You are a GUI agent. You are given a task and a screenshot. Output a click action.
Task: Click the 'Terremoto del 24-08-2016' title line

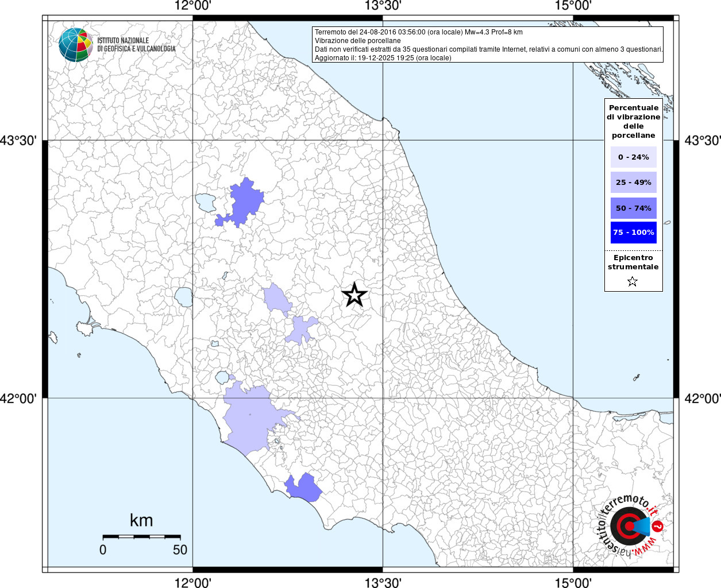(419, 32)
